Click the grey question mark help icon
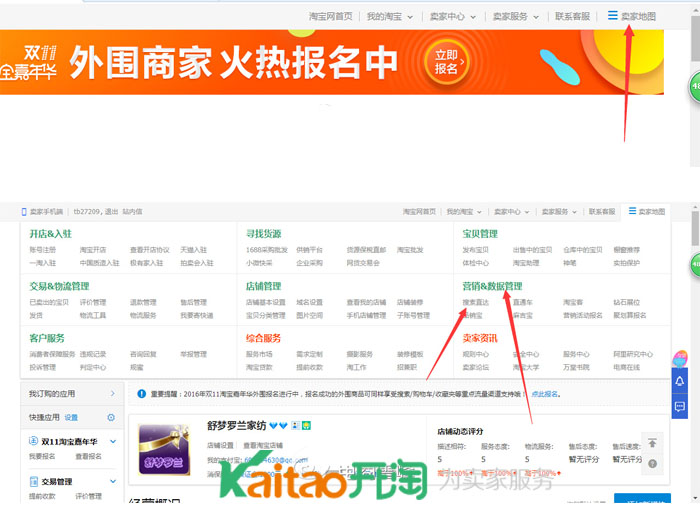Screen dimensions: 700x516 652,464
